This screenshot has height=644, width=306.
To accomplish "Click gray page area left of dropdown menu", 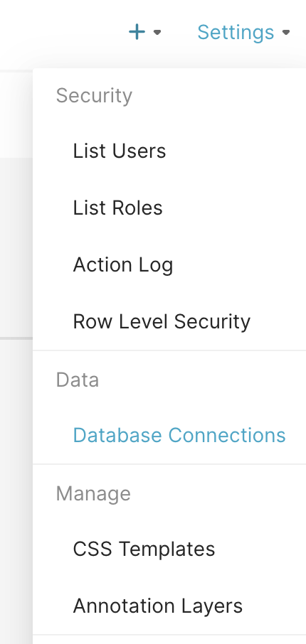I will tap(16, 452).
